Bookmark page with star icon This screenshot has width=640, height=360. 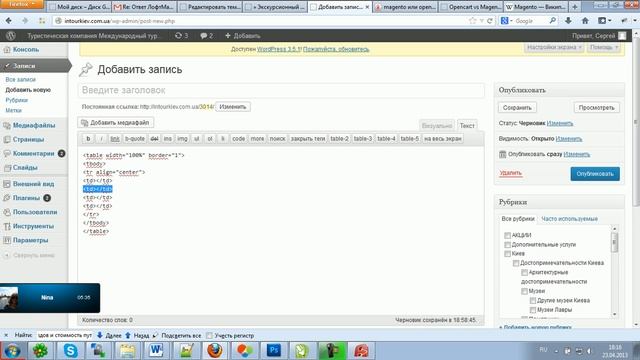click(473, 21)
